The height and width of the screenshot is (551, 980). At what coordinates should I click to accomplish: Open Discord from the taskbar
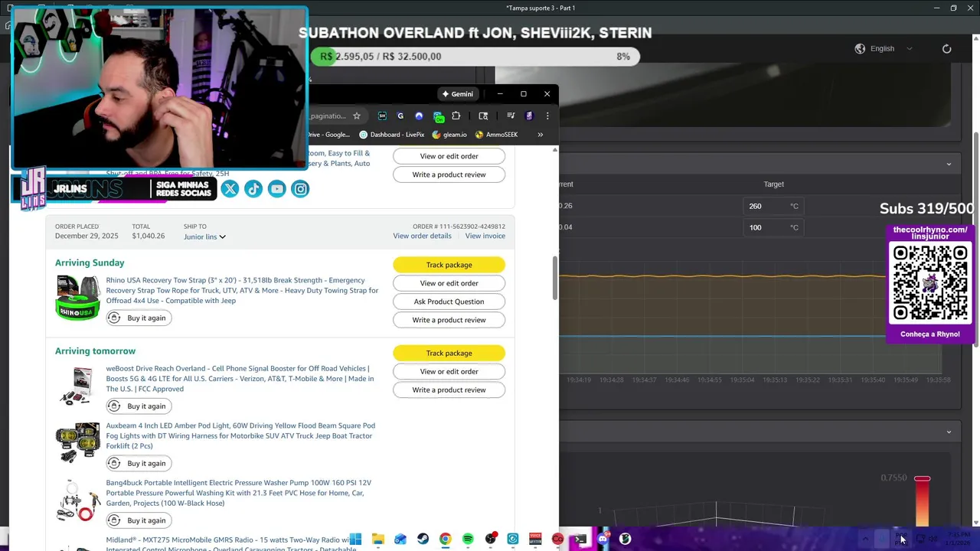pyautogui.click(x=603, y=540)
